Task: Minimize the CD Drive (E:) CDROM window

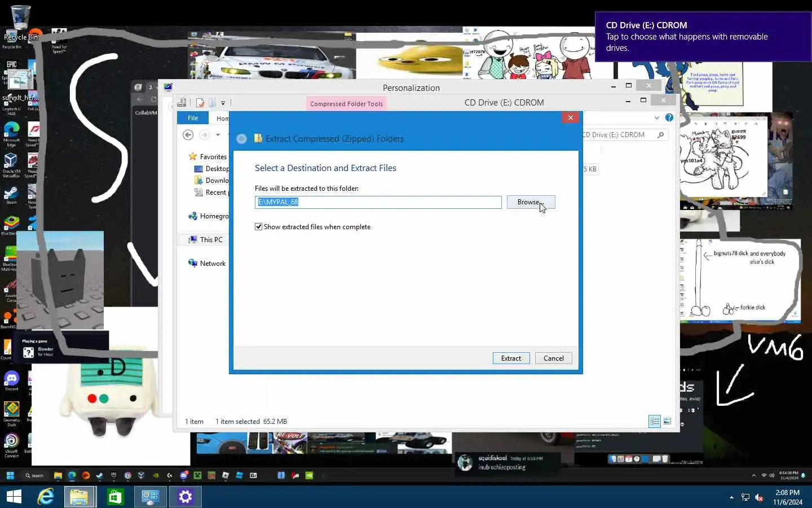Action: point(628,100)
